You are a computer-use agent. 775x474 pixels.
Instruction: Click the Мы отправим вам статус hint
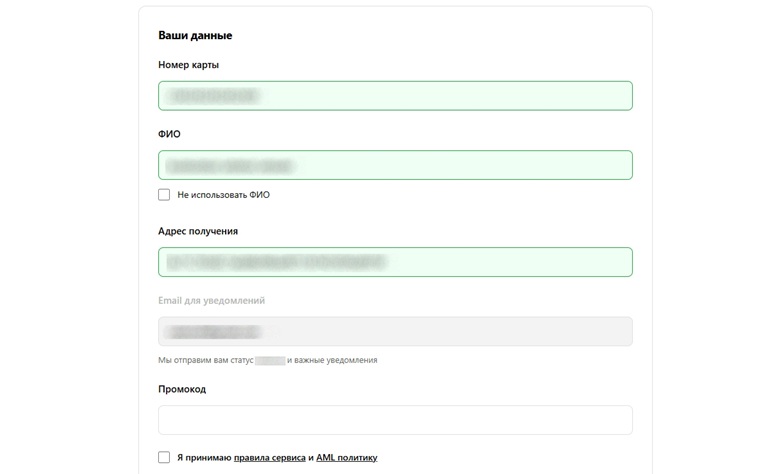coord(205,360)
